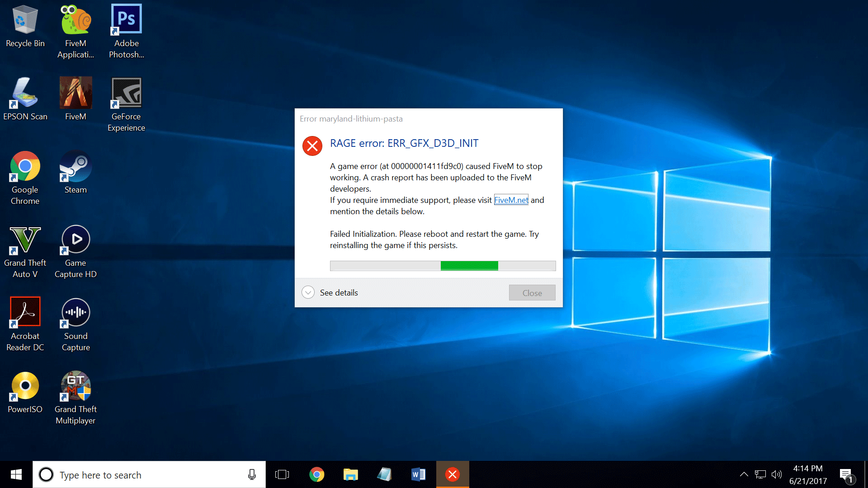
Task: Click the Close button in error dialog
Action: 532,293
